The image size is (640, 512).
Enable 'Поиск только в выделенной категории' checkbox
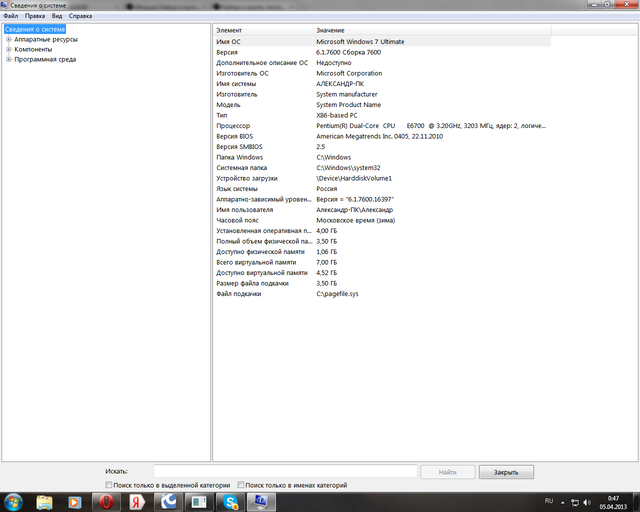(109, 485)
